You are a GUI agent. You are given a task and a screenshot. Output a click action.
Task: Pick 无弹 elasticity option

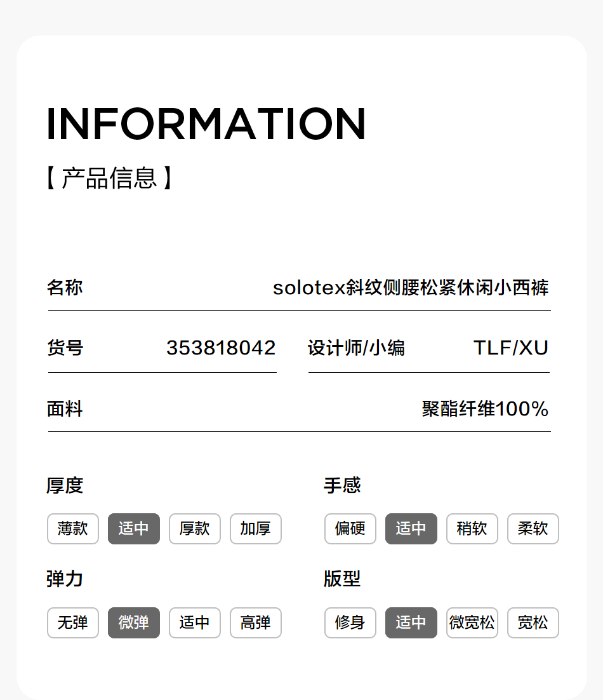(73, 623)
